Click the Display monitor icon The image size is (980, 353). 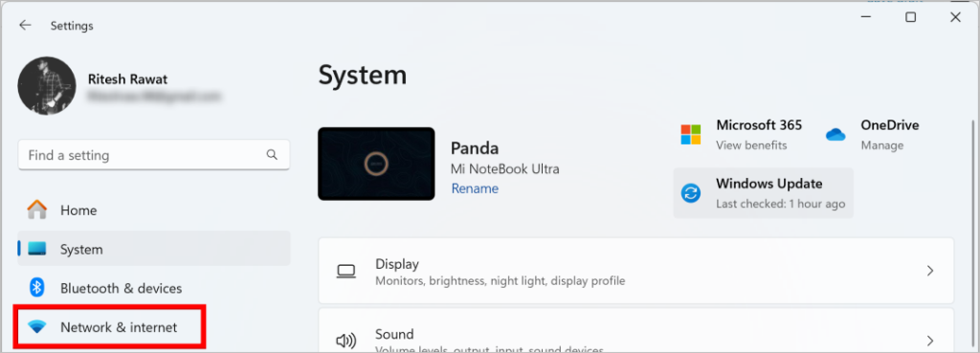pos(345,271)
